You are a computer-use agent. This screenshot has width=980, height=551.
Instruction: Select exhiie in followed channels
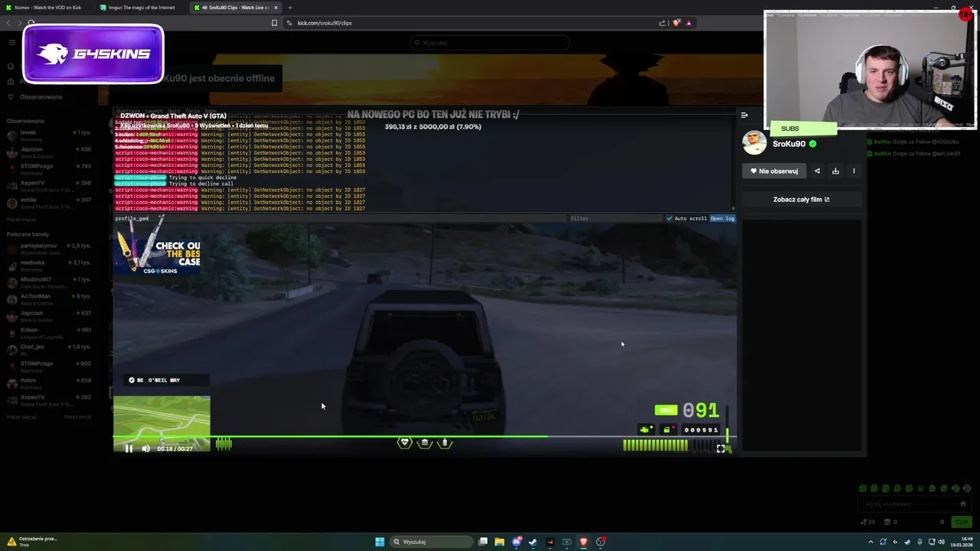click(50, 203)
